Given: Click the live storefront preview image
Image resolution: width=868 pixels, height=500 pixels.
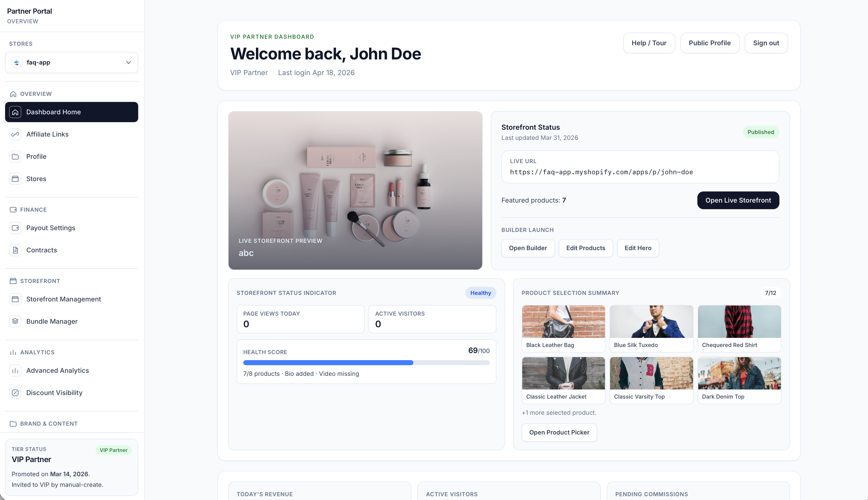Looking at the screenshot, I should point(355,190).
